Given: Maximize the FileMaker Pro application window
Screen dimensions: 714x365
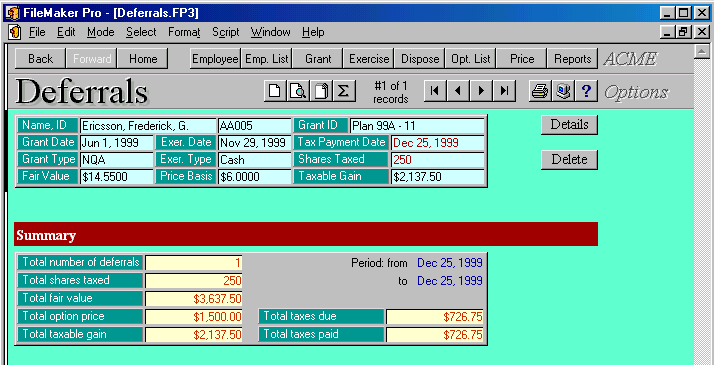Looking at the screenshot, I should pyautogui.click(x=683, y=13).
